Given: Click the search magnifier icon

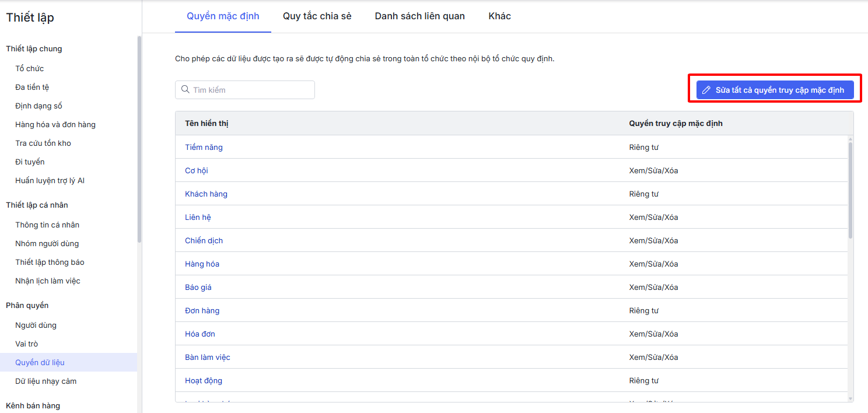Looking at the screenshot, I should (185, 90).
